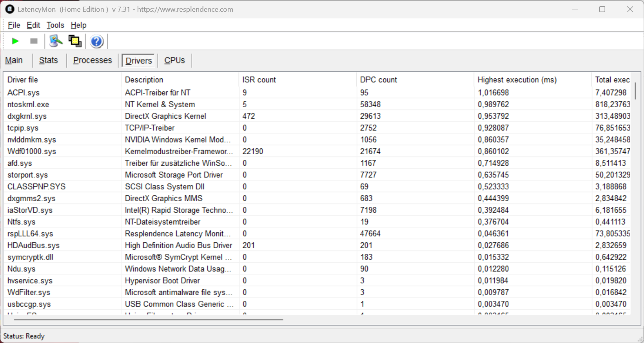Click the overlapping yellow squares toolbar icon
Viewport: 644px width, 343px height.
tap(74, 41)
